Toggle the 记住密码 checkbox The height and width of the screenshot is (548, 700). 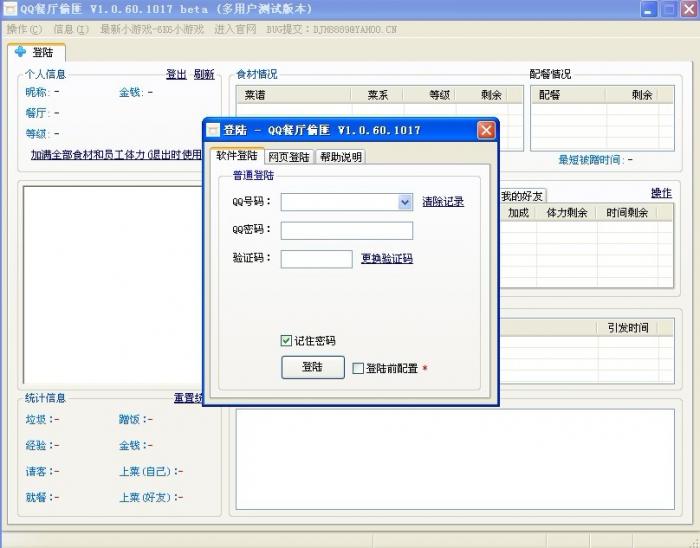pos(286,341)
